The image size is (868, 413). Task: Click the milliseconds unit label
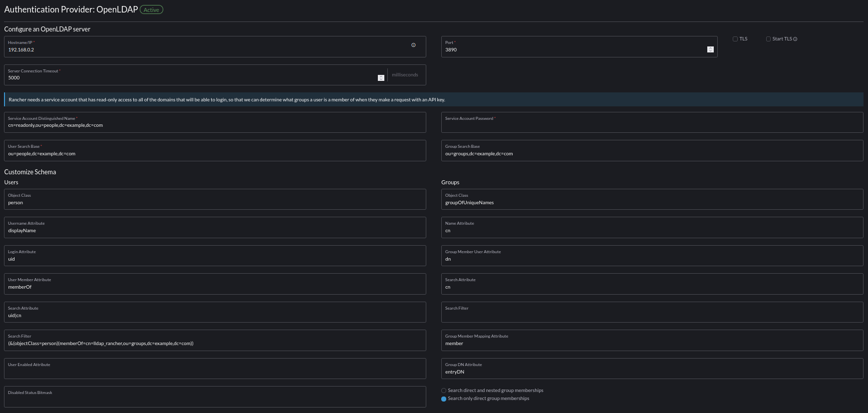coord(405,75)
